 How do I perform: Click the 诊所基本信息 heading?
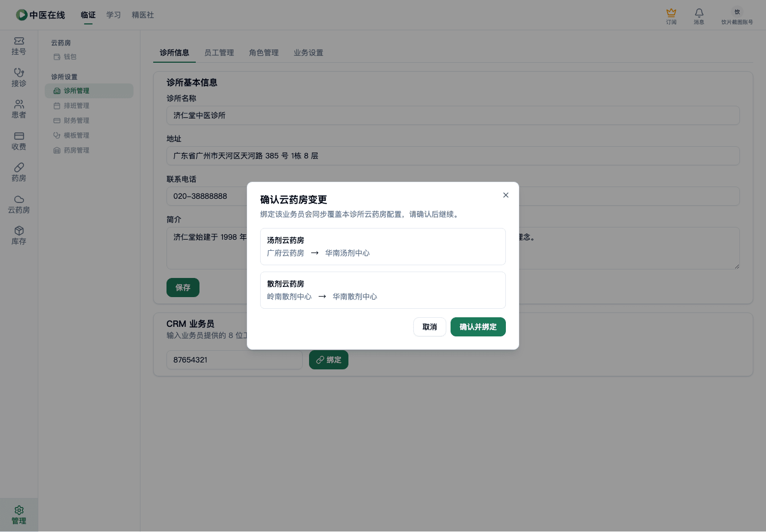pos(192,82)
